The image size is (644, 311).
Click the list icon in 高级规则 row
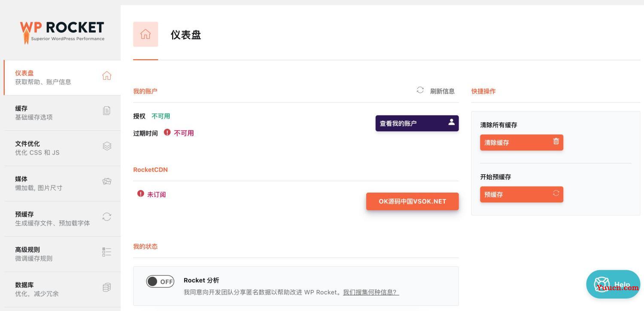(x=107, y=252)
